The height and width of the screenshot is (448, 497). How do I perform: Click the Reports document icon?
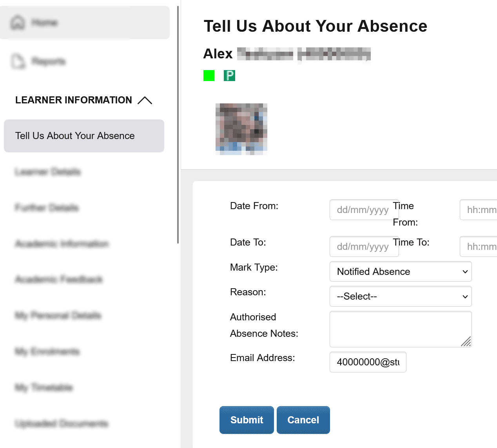click(18, 61)
